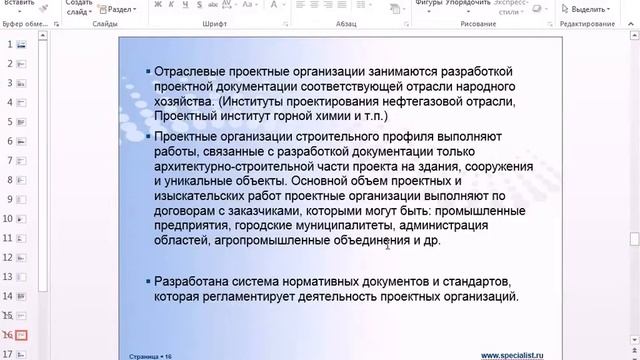Screen dimensions: 640x360
Task: Select slide 14 thumbnail
Action: [x=21, y=296]
